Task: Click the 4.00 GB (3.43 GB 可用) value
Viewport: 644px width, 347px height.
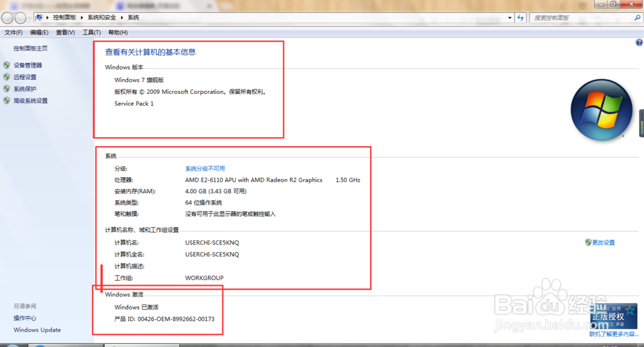Action: point(216,191)
